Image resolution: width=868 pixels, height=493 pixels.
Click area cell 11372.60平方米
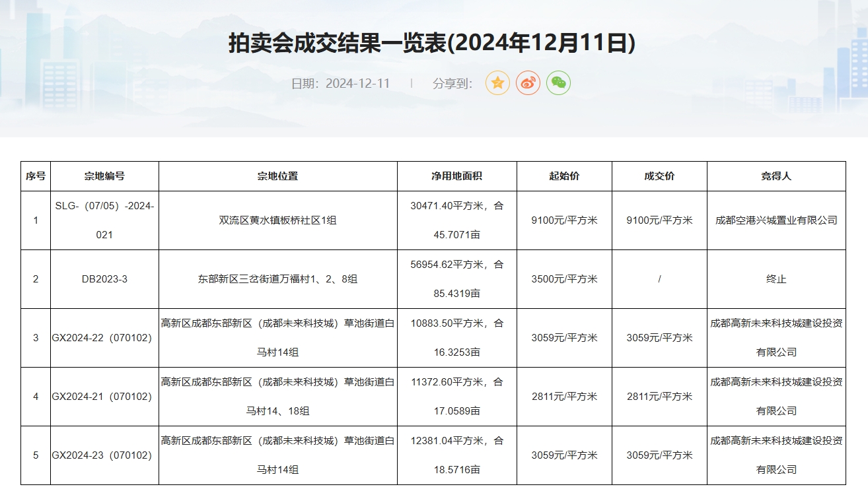point(456,397)
